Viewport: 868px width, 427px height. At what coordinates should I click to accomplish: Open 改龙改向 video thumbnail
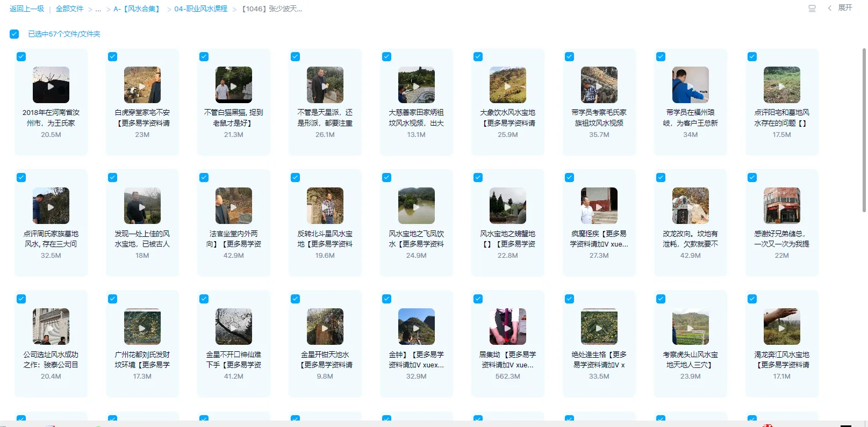coord(691,206)
